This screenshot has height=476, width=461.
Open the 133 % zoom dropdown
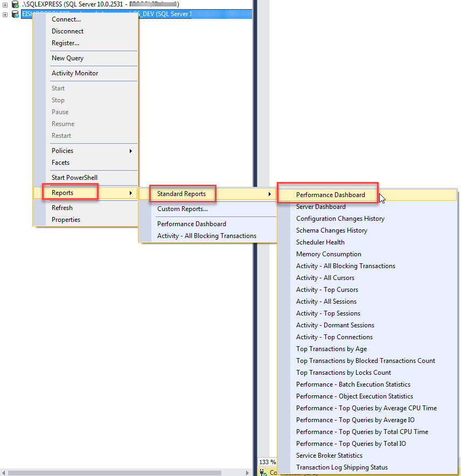(268, 462)
